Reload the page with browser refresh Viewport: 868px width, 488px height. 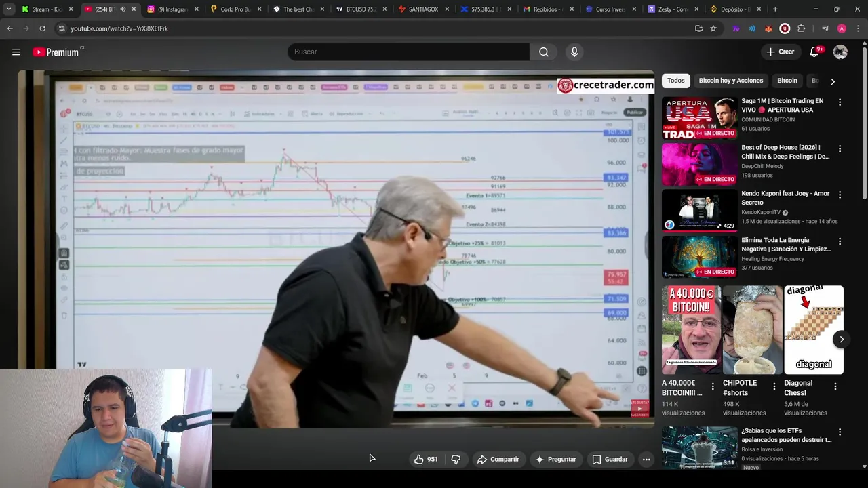click(42, 28)
